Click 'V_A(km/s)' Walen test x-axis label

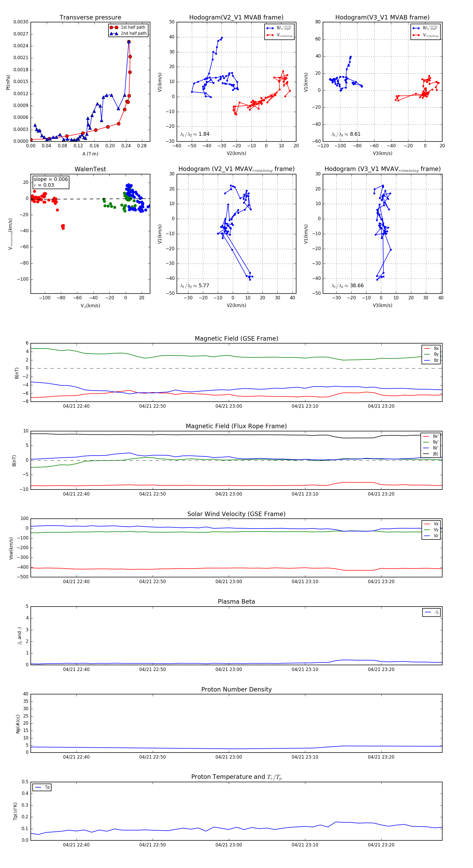[90, 306]
